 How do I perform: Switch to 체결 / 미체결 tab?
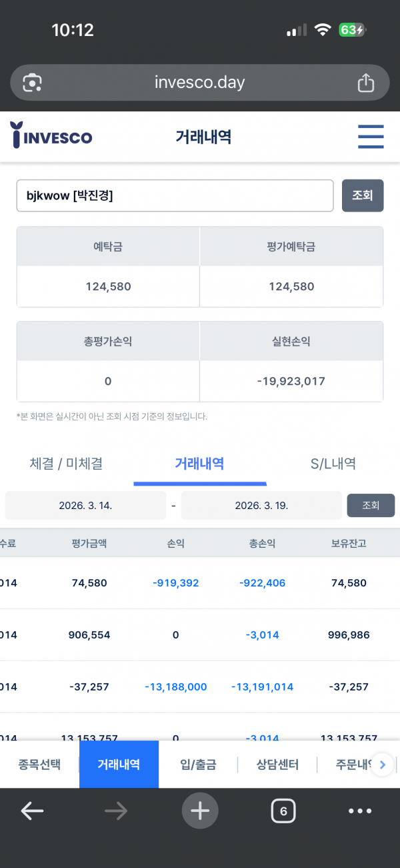pyautogui.click(x=66, y=463)
